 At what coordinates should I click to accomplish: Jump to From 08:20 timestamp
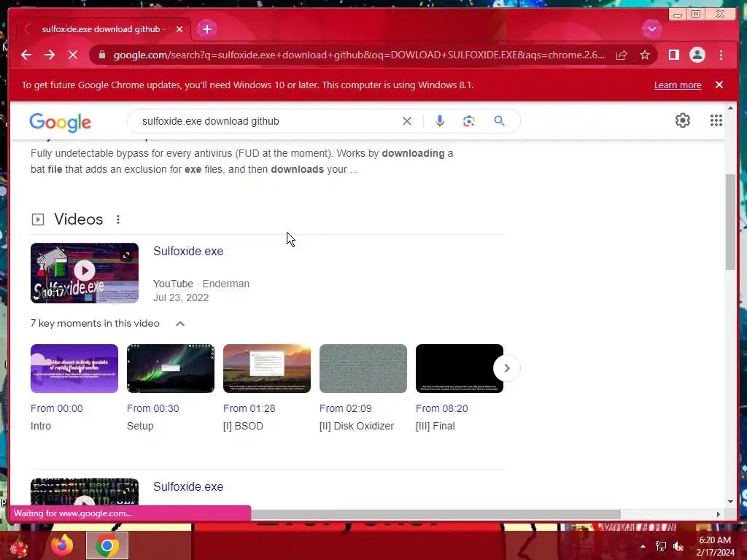[x=441, y=408]
